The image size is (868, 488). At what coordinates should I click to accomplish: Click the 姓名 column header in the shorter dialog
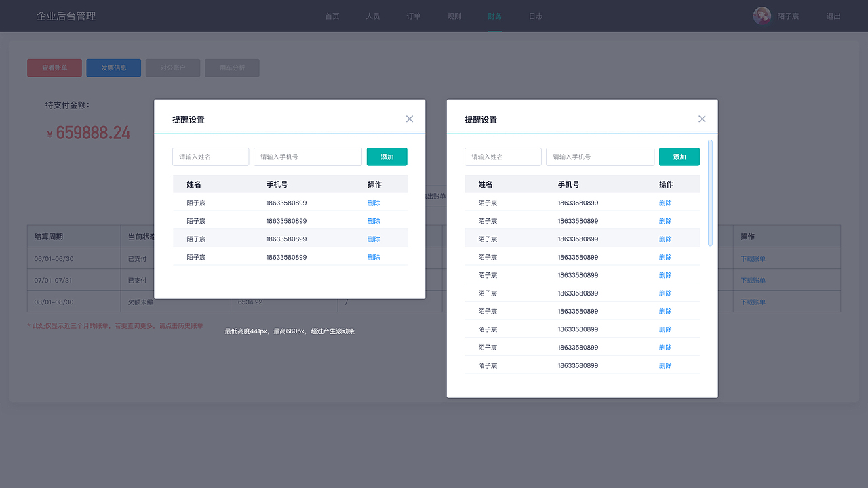tap(194, 184)
